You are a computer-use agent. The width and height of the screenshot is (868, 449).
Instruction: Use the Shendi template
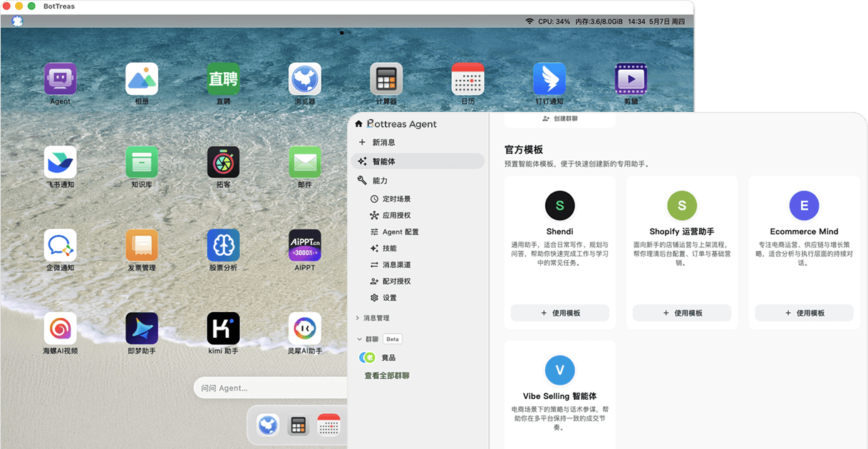(560, 313)
